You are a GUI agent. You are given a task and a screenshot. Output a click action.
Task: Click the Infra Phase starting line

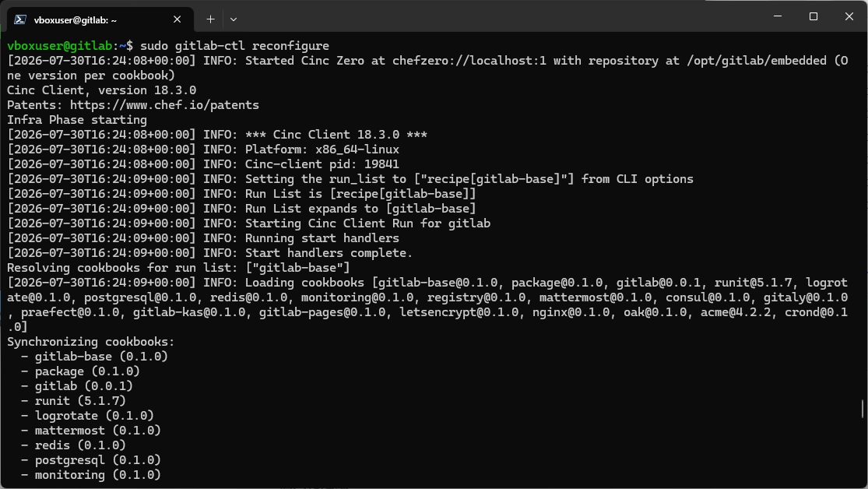pos(77,120)
